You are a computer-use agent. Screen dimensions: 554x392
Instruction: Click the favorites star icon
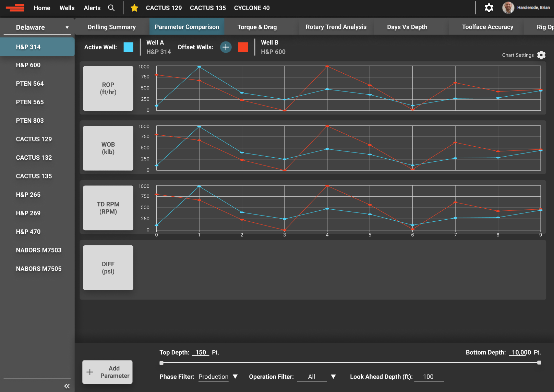pyautogui.click(x=134, y=8)
